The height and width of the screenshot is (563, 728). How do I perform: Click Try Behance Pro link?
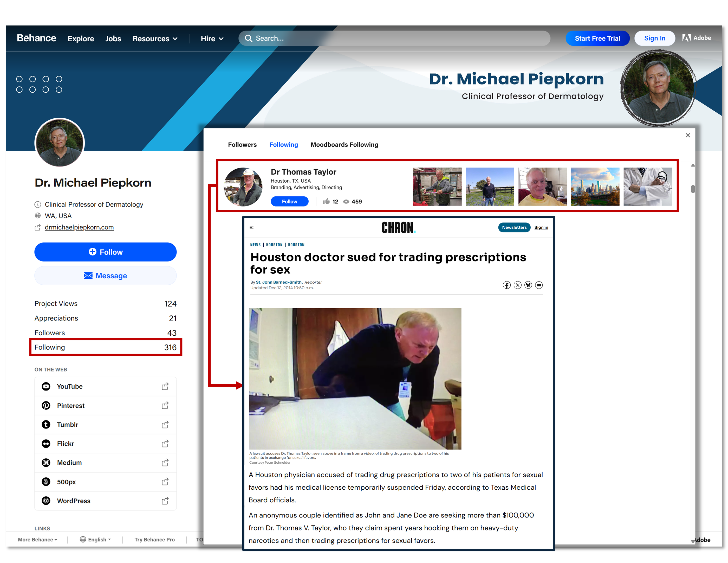(155, 539)
